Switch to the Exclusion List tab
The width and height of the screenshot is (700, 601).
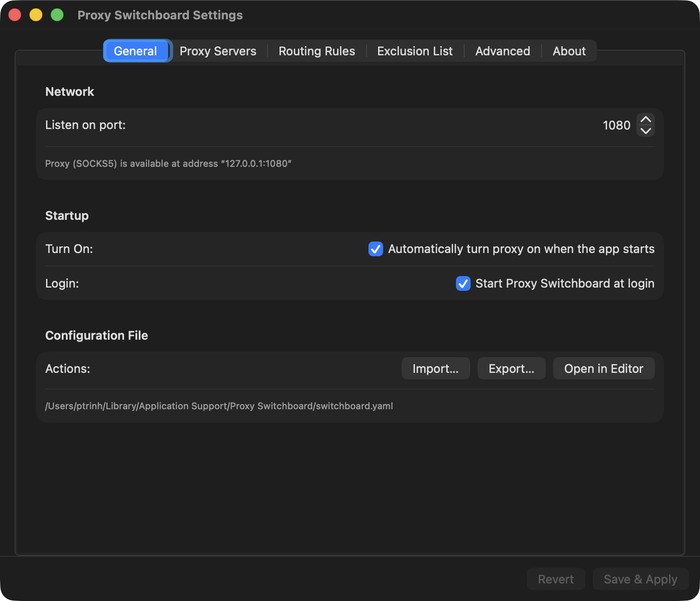415,51
